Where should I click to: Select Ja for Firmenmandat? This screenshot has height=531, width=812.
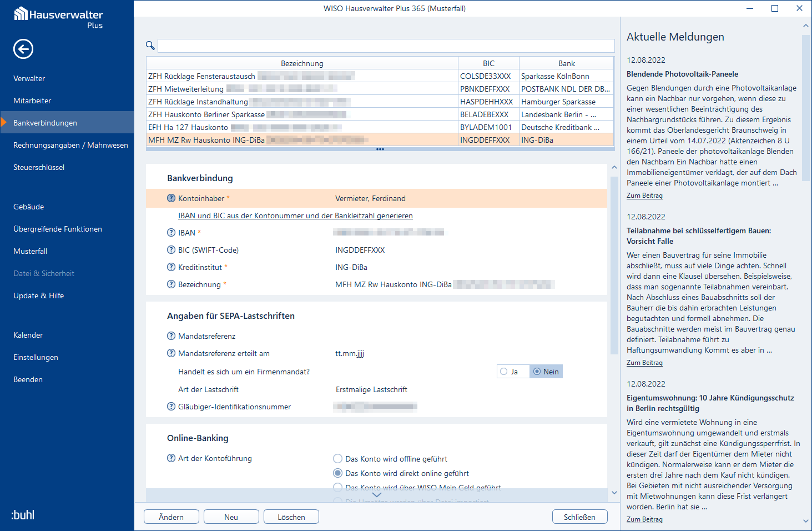(x=513, y=372)
